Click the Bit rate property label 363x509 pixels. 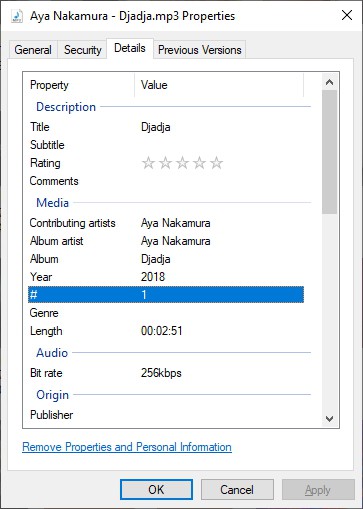click(46, 373)
